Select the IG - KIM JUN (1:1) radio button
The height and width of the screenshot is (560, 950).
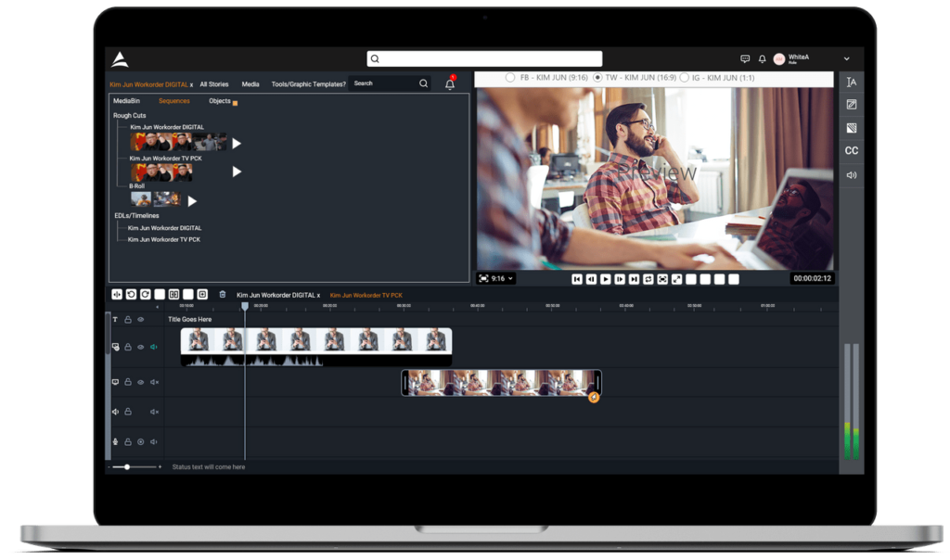coord(685,78)
